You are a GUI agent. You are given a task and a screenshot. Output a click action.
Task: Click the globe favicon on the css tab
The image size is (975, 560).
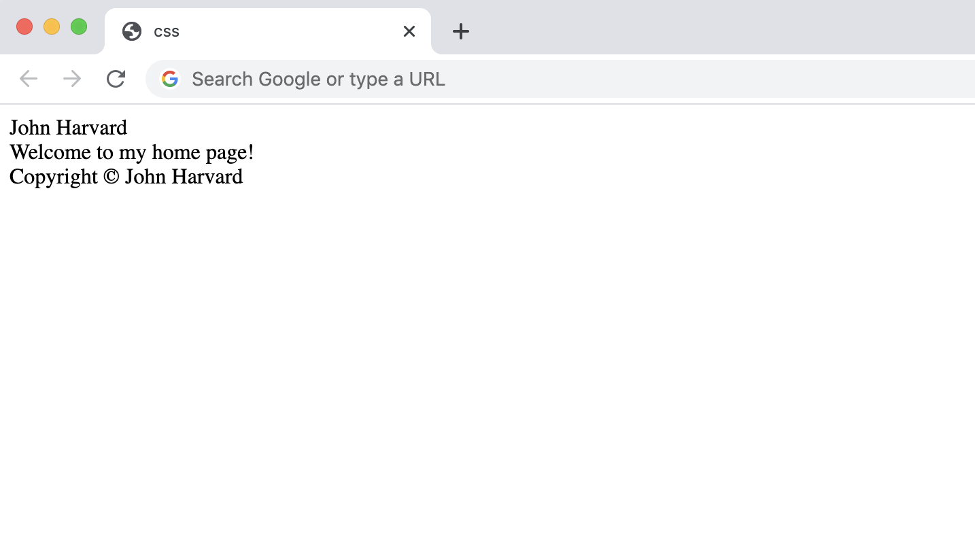pyautogui.click(x=132, y=31)
